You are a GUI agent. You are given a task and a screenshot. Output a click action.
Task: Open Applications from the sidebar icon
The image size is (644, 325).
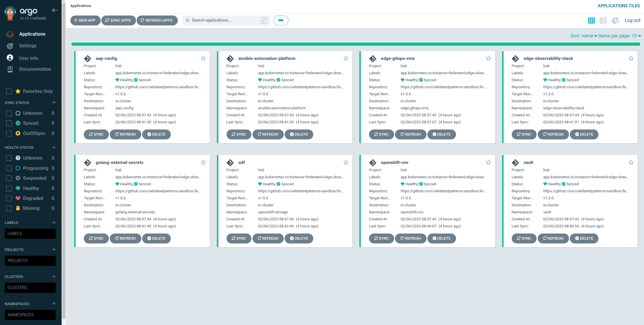pos(10,34)
